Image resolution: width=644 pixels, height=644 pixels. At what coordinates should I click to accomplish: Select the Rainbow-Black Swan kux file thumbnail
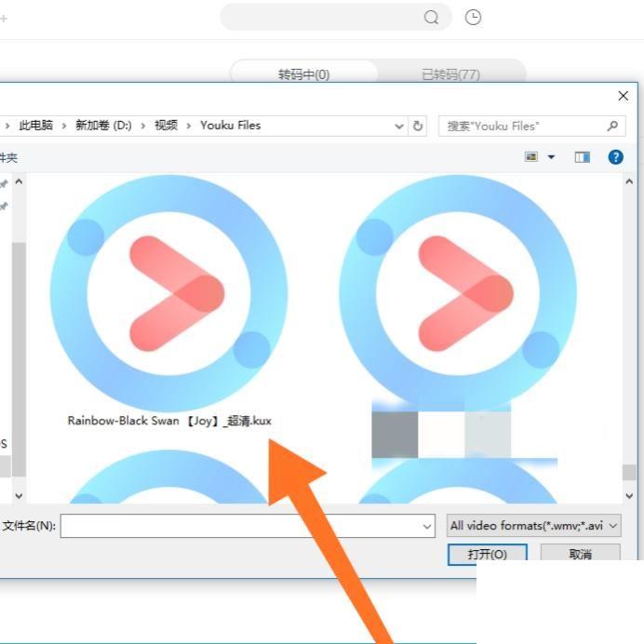(168, 293)
